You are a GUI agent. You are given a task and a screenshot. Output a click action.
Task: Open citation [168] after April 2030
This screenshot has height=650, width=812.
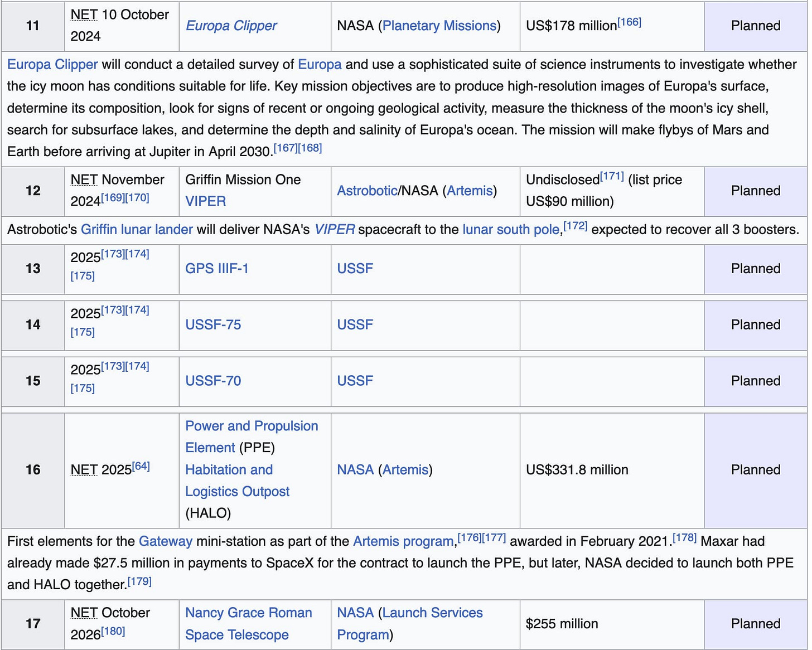(x=310, y=148)
